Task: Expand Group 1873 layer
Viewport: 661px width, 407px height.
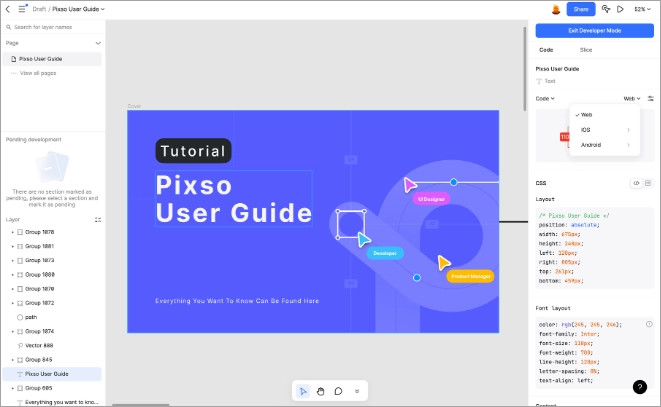Action: coord(12,261)
